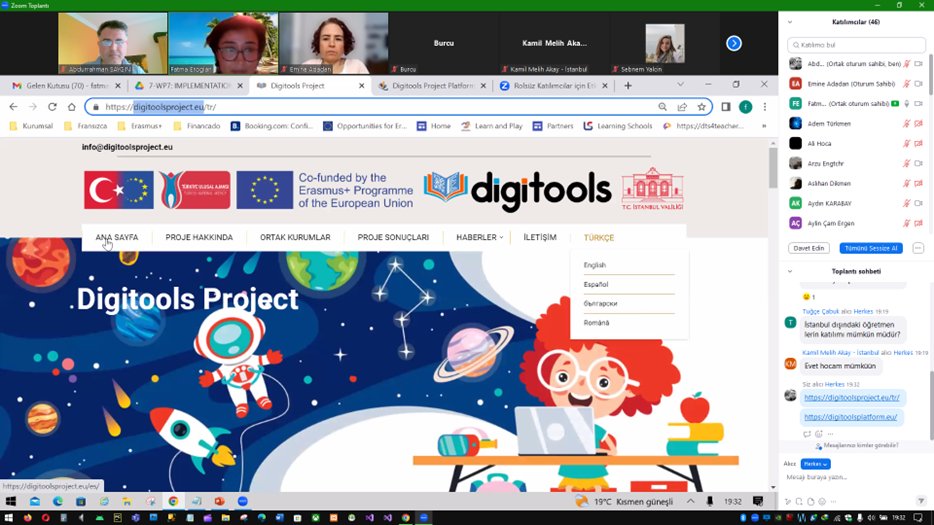Image resolution: width=934 pixels, height=525 pixels.
Task: Expand the HABERLER menu dropdown
Action: 480,237
